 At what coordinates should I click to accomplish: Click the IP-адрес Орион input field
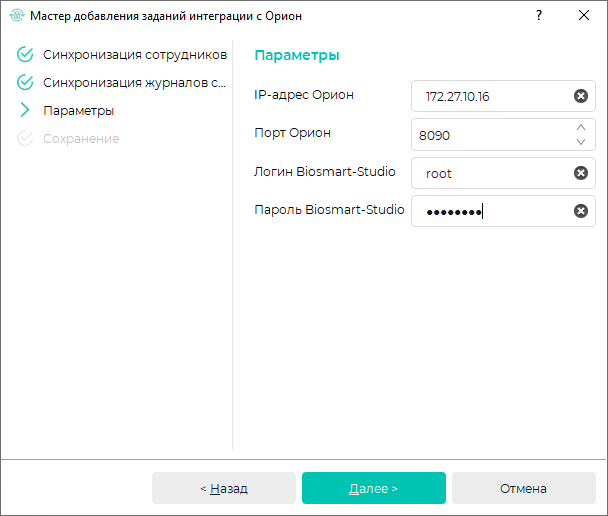tap(503, 96)
